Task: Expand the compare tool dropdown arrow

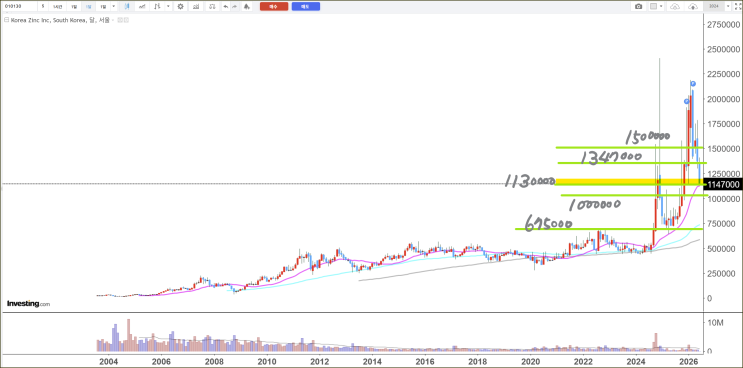Action: click(x=168, y=6)
